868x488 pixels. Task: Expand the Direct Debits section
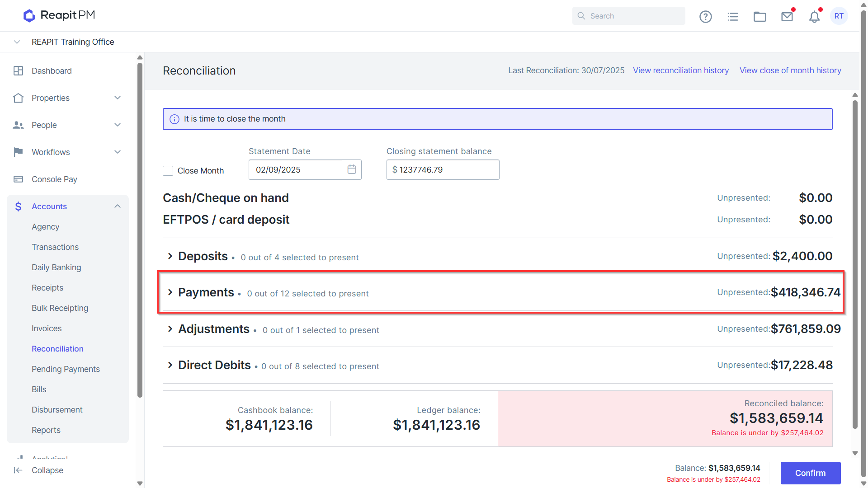[170, 365]
